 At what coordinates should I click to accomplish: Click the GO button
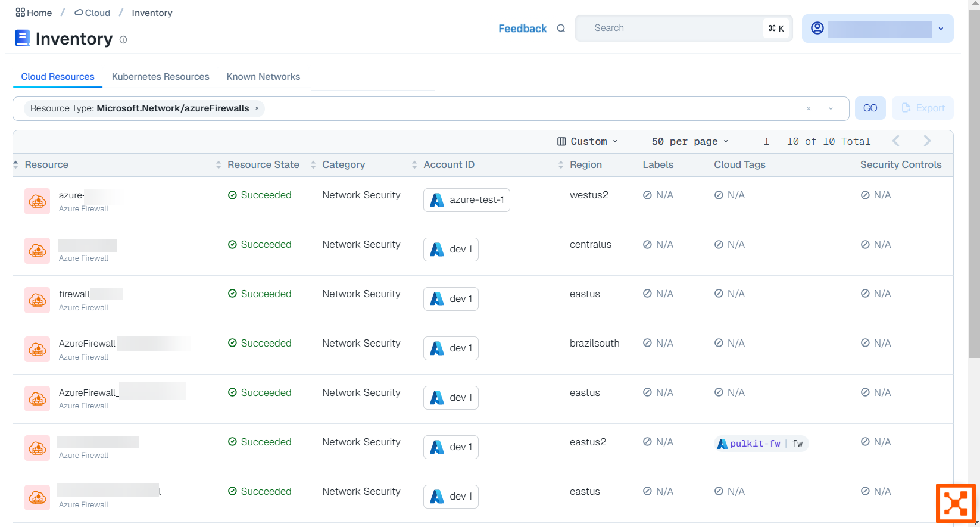point(870,108)
